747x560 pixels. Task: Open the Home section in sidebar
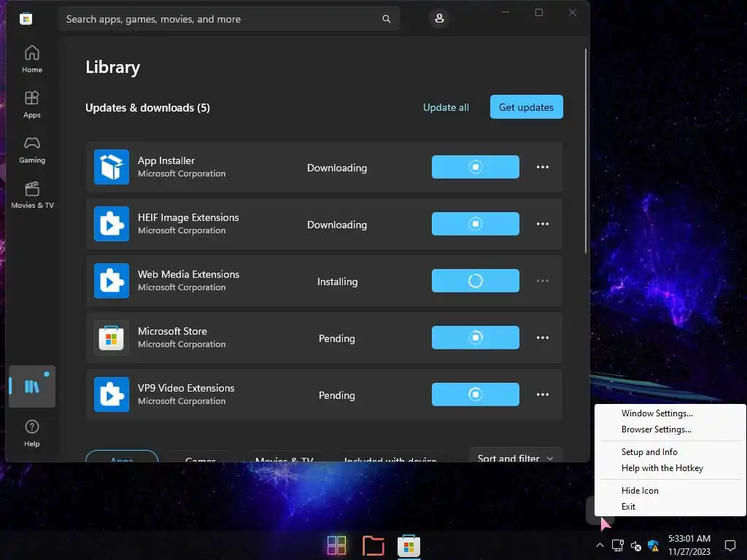tap(32, 59)
